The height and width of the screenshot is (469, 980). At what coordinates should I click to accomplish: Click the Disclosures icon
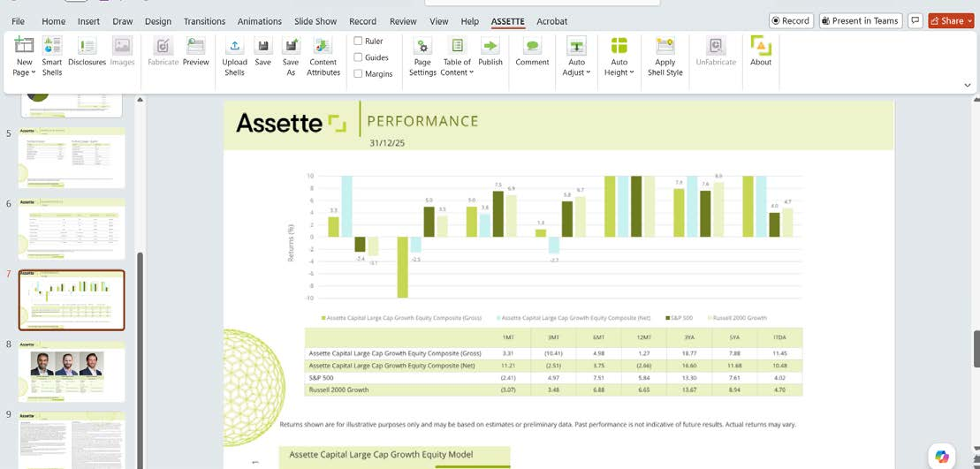click(x=87, y=46)
